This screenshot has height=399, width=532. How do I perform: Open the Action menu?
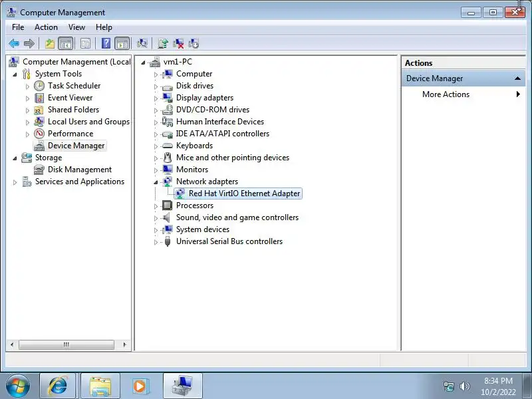click(46, 27)
